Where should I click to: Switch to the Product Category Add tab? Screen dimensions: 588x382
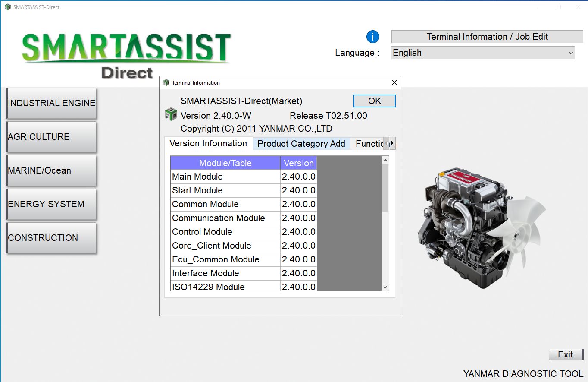point(301,143)
